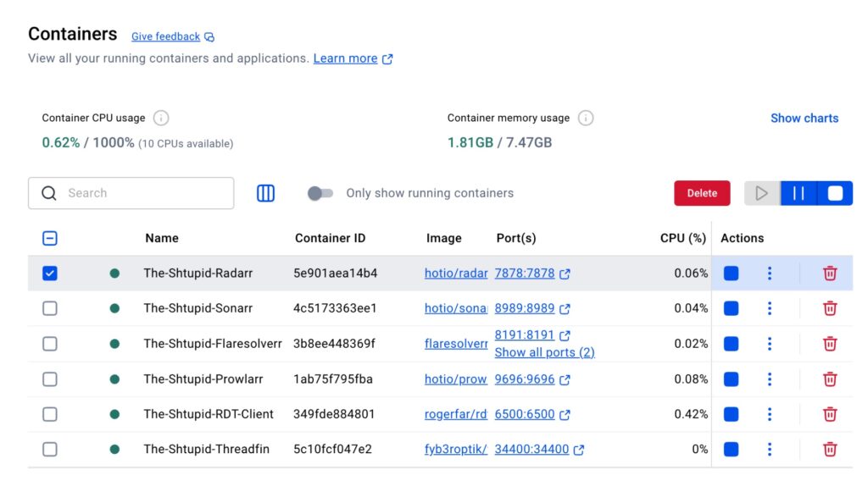This screenshot has width=868, height=492.
Task: Delete The-Shtupid-RDT-Client with its trash icon
Action: pos(830,414)
